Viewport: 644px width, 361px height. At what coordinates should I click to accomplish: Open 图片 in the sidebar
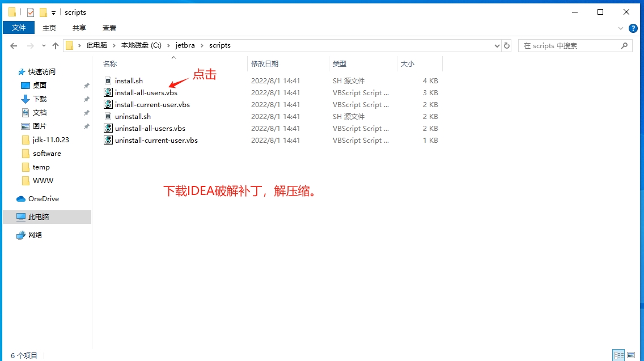coord(40,126)
